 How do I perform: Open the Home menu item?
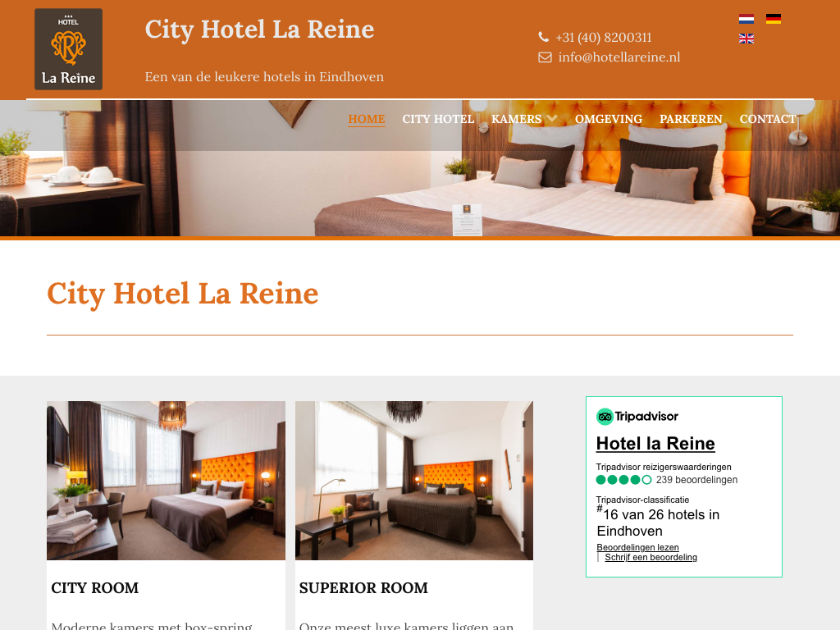[367, 119]
